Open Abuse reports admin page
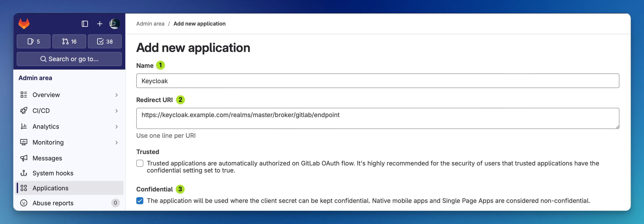The height and width of the screenshot is (224, 644). tap(69, 203)
